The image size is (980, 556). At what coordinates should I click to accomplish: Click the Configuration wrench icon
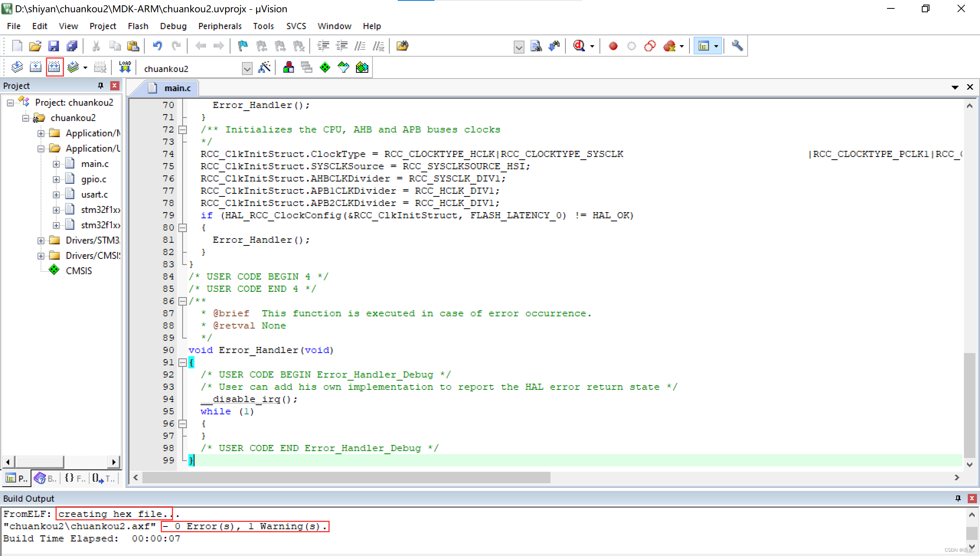737,46
